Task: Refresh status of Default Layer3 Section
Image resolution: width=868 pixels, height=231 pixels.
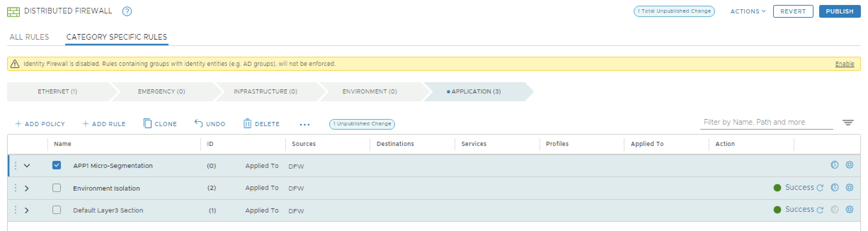Action: (820, 210)
